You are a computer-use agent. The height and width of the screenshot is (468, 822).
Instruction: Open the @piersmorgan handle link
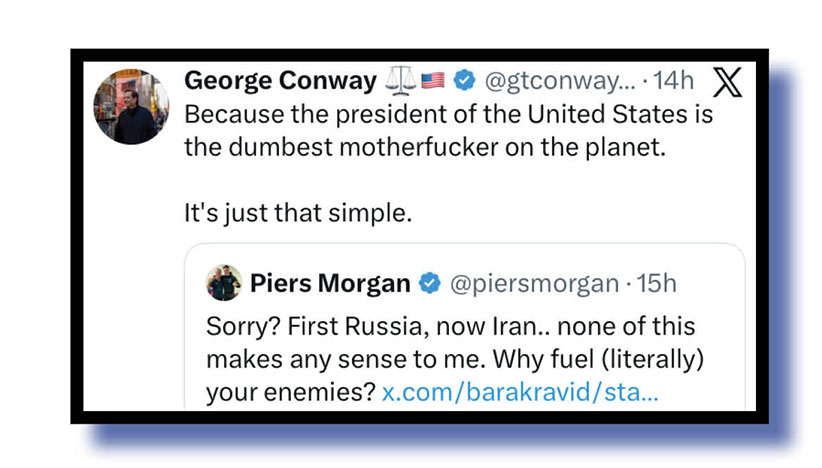pyautogui.click(x=532, y=284)
